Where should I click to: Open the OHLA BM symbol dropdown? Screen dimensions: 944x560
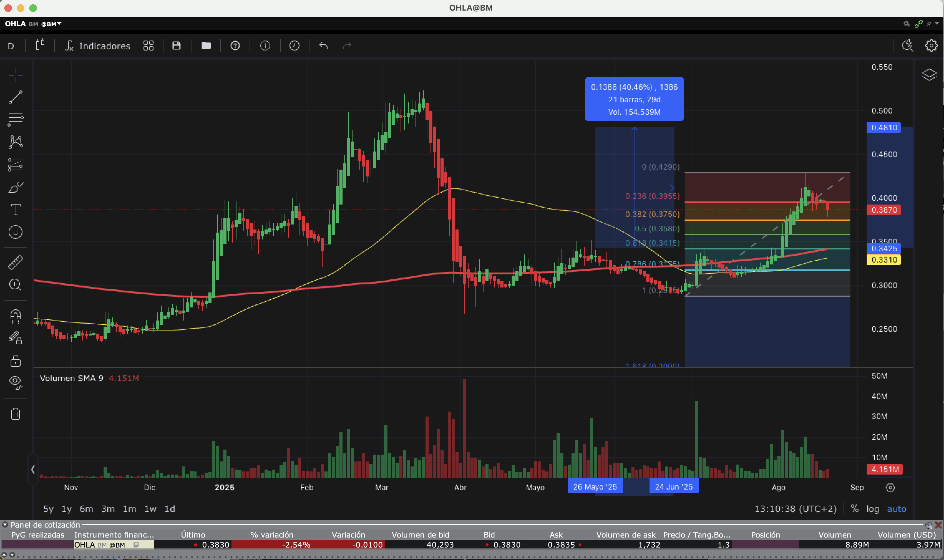(33, 24)
